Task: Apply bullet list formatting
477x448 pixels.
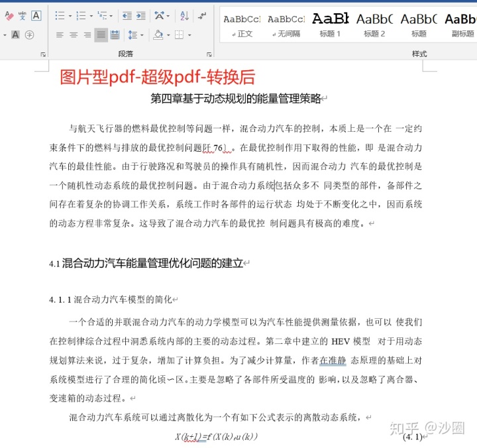Action: coord(60,15)
